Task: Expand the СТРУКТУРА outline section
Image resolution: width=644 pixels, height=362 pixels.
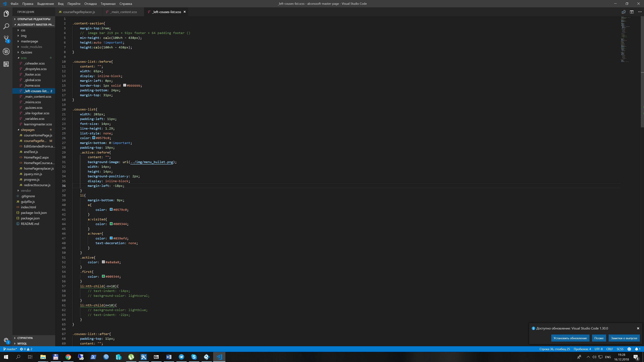Action: [x=25, y=338]
